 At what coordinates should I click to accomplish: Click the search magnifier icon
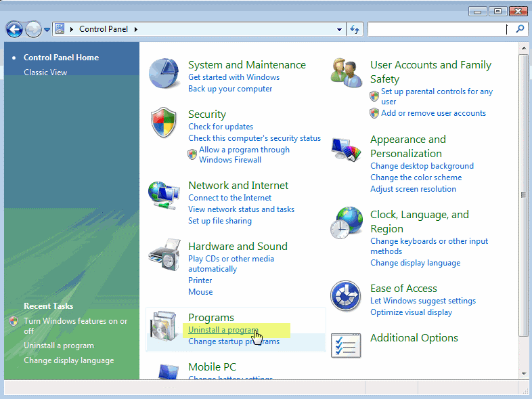(x=520, y=29)
